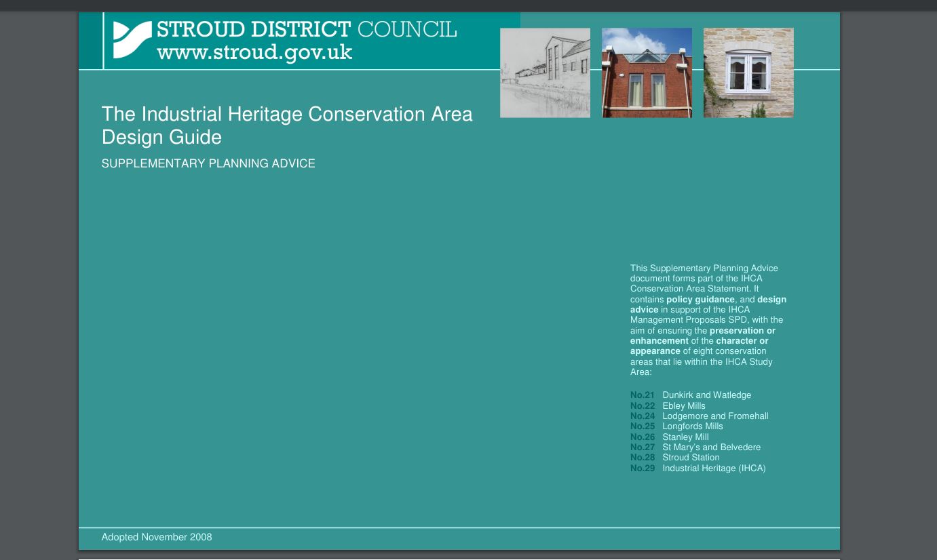Click the Stroud District Council wave logo
This screenshot has height=560, width=937.
[x=132, y=40]
